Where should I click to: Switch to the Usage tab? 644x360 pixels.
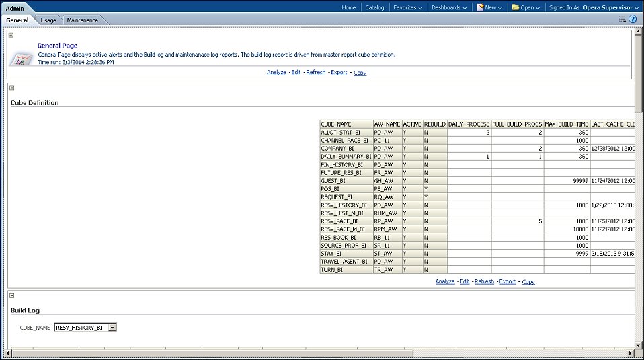[48, 20]
